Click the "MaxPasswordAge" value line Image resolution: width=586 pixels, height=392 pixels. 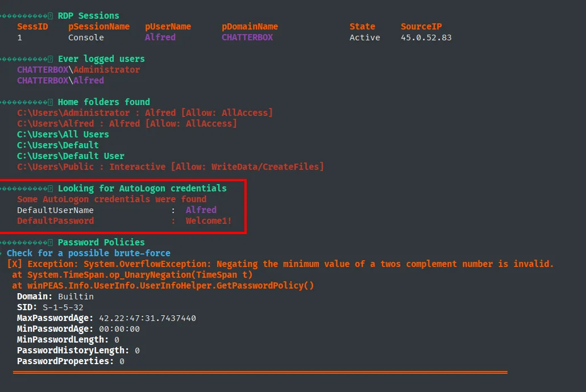pos(106,318)
